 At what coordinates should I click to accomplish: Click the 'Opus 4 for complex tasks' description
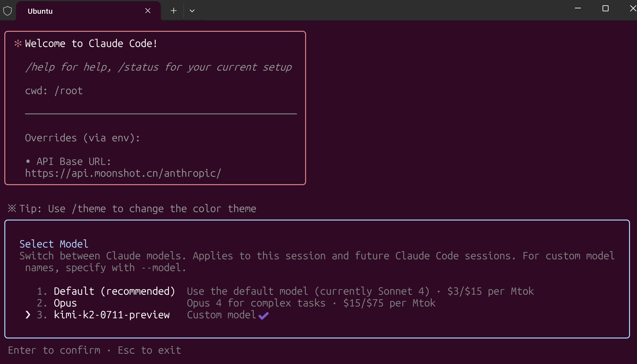click(311, 303)
